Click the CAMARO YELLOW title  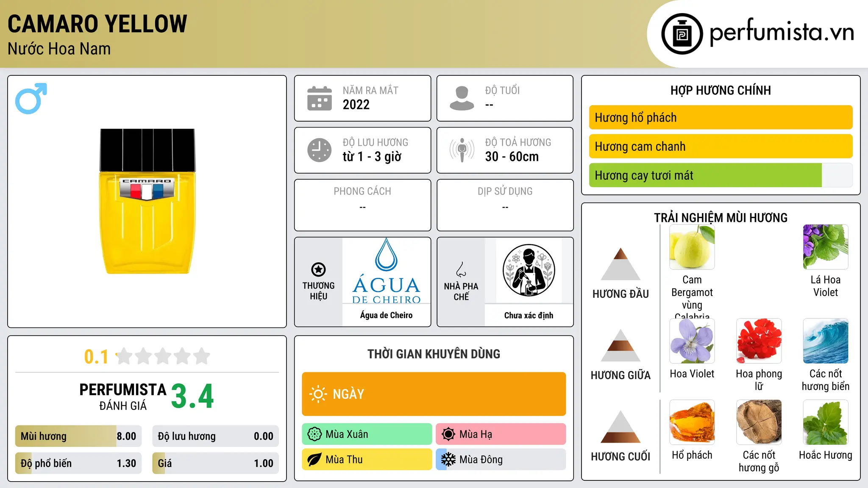pos(97,24)
